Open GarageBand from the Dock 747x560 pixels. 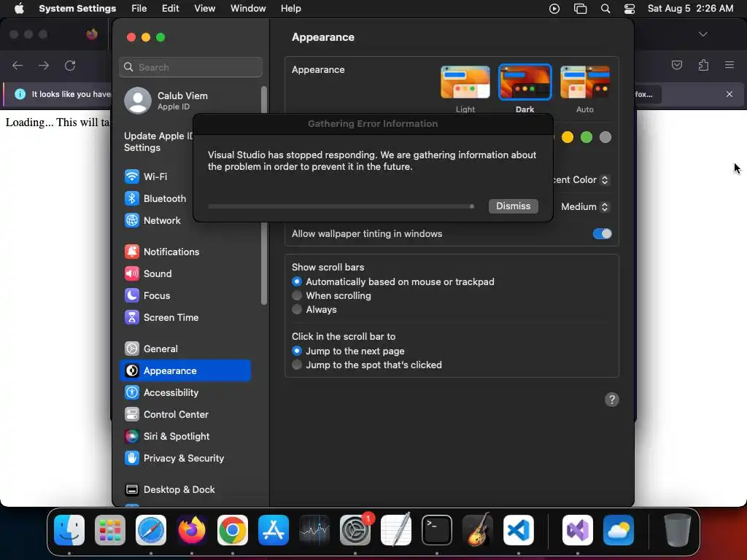click(x=478, y=530)
